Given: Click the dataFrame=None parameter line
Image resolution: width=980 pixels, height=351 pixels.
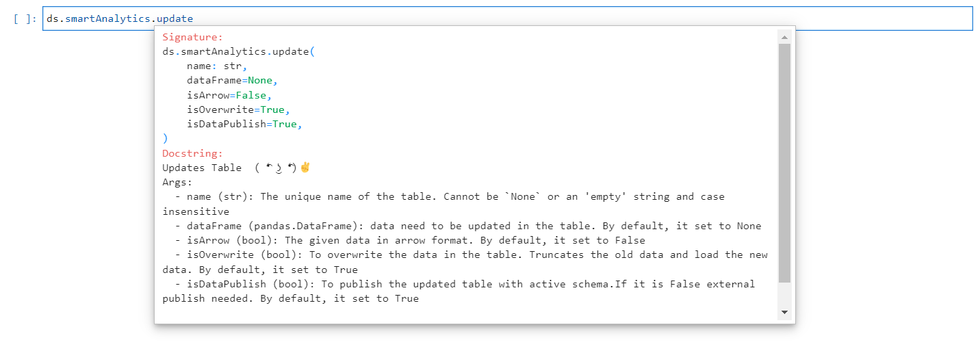Looking at the screenshot, I should [233, 80].
